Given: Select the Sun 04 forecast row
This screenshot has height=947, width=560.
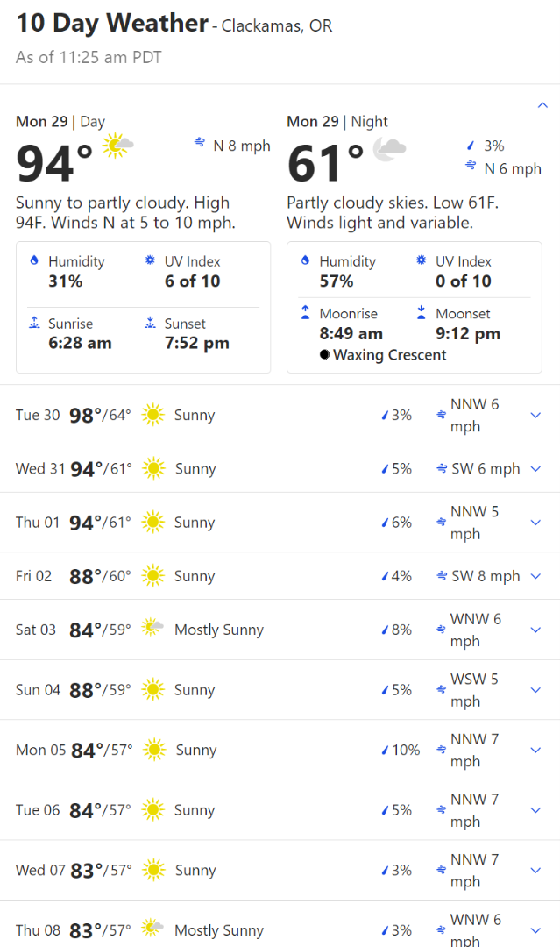Looking at the screenshot, I should [x=263, y=690].
